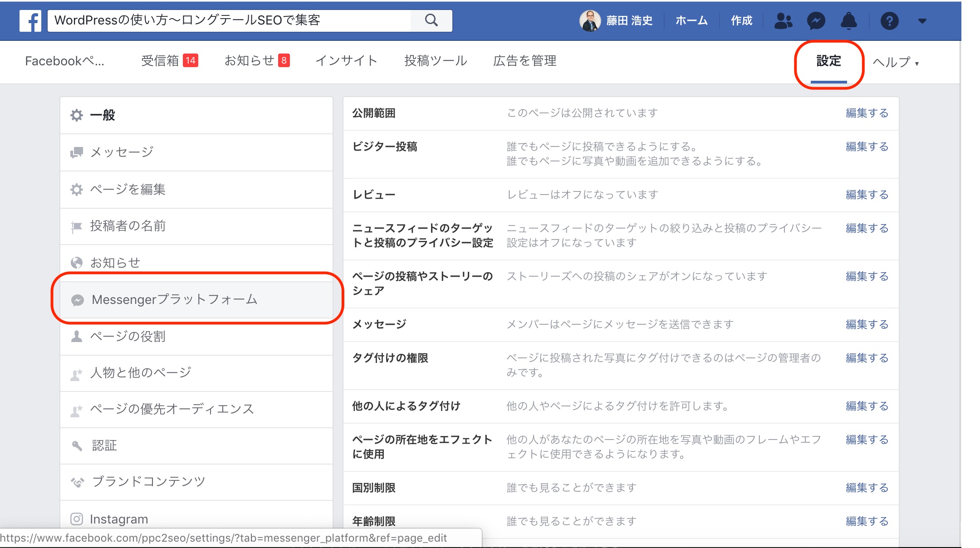The image size is (980, 548).
Task: Select 一般 in settings sidebar
Action: [x=196, y=115]
